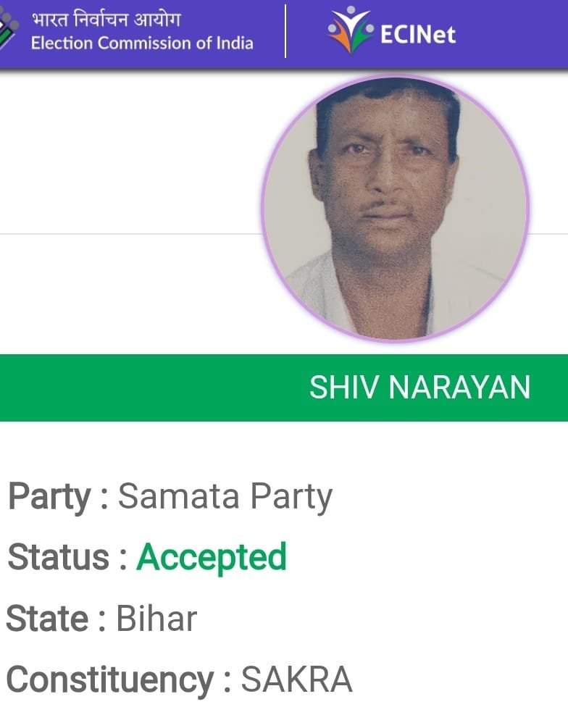Click the Hindi 'भारत निर्वाचन आयोग' heading
This screenshot has width=568, height=728.
(x=106, y=20)
